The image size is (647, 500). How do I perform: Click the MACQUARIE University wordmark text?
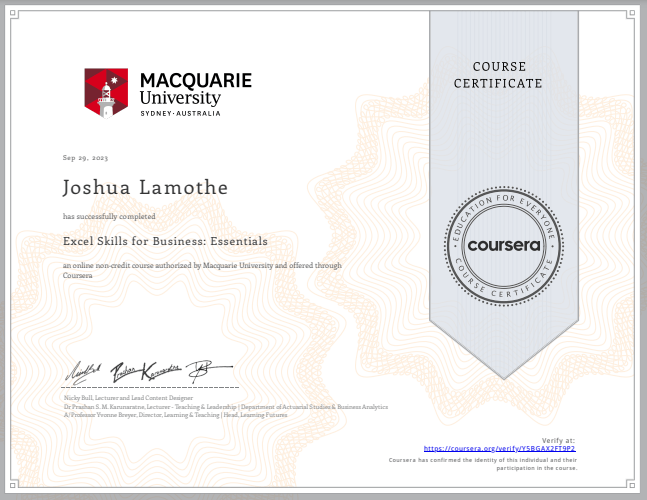tap(195, 88)
